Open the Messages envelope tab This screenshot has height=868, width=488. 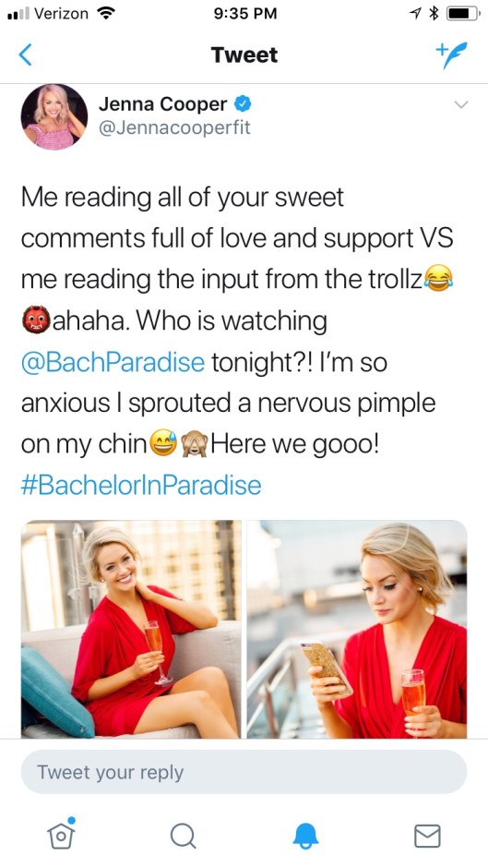[427, 836]
